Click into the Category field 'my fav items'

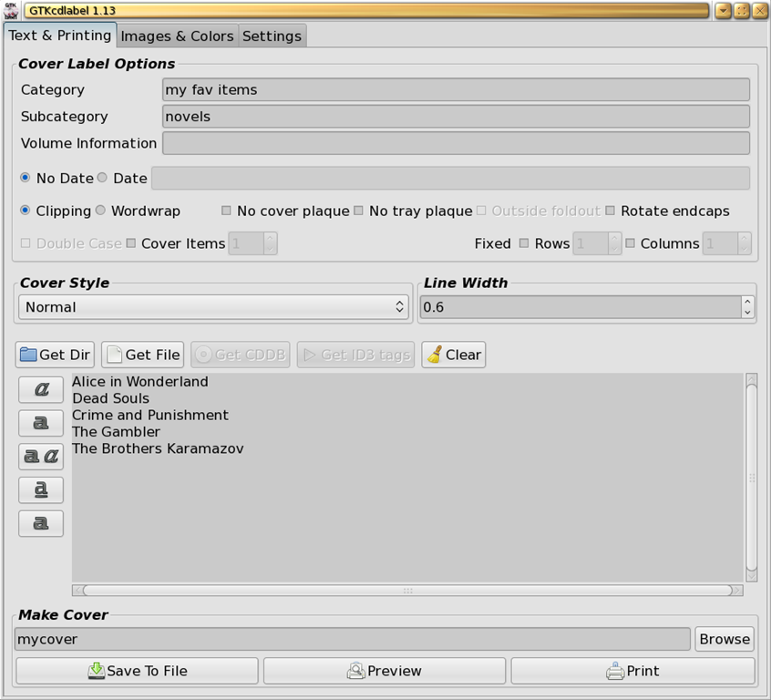click(456, 89)
